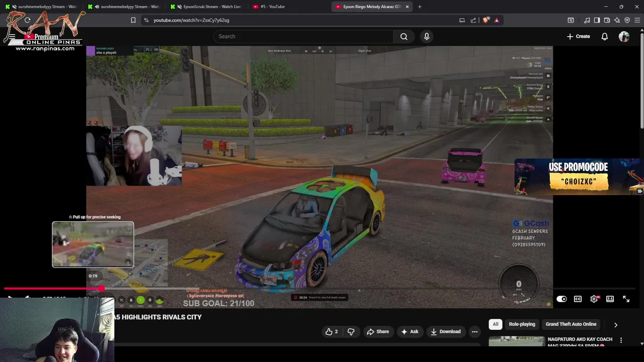Show more filter chips with right chevron

tap(615, 325)
